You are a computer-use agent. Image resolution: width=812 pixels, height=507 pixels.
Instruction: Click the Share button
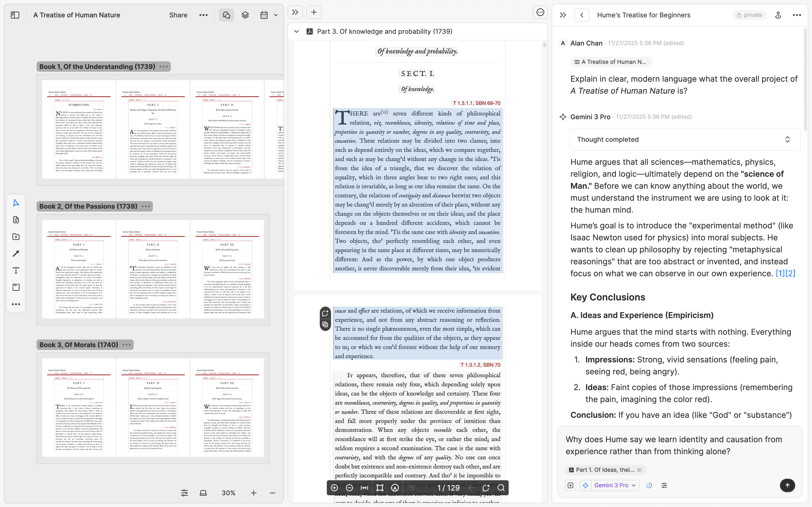pyautogui.click(x=178, y=15)
